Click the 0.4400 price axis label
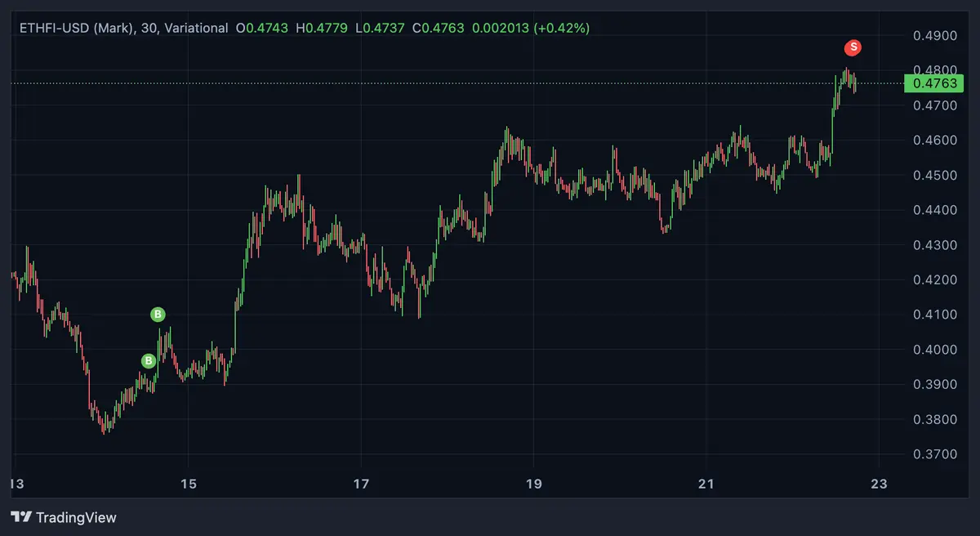Image resolution: width=980 pixels, height=536 pixels. tap(936, 210)
